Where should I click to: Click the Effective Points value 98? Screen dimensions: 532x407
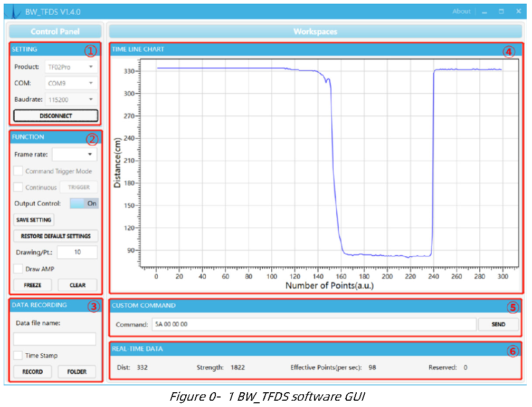(372, 367)
